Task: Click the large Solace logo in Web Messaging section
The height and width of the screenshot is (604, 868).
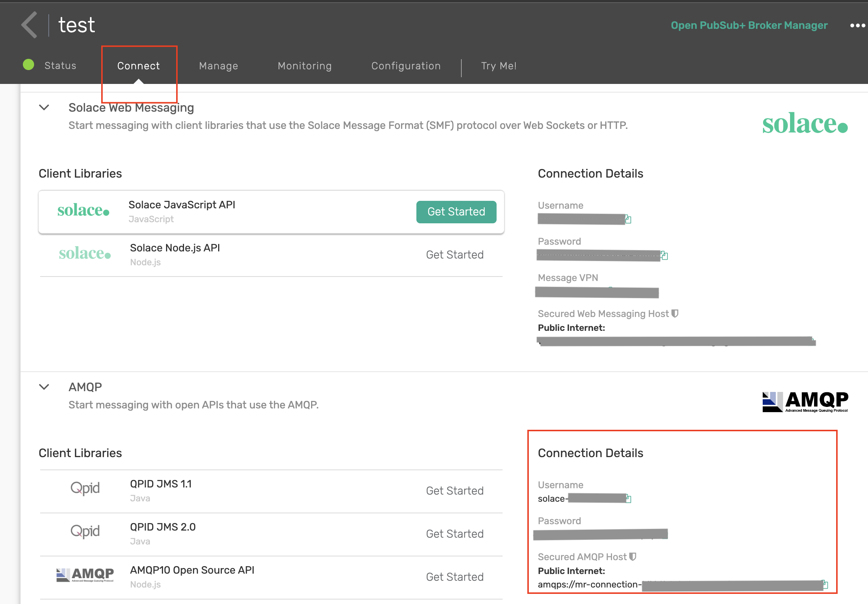Action: [x=805, y=123]
